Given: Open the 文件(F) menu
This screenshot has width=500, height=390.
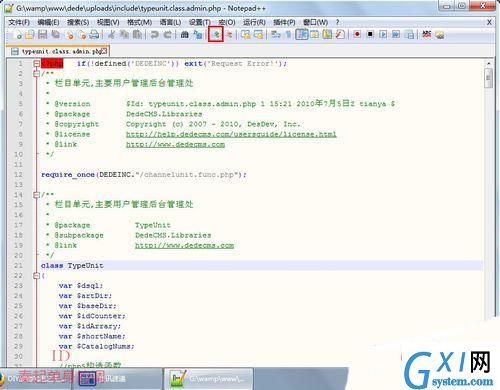Looking at the screenshot, I should (x=19, y=22).
